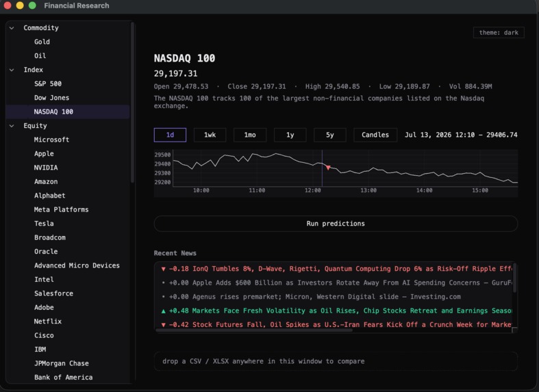
Task: Click the green up arrow on Markets Face news
Action: point(164,311)
